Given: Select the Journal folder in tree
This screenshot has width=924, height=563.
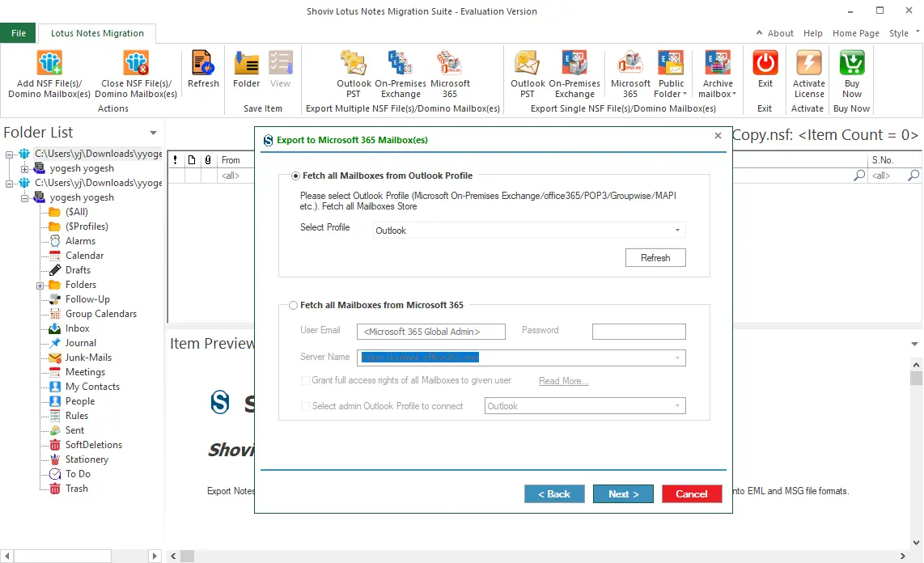Looking at the screenshot, I should click(81, 343).
